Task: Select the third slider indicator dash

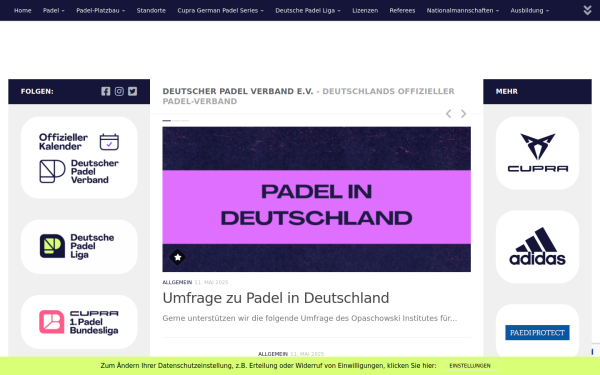Action: click(185, 121)
